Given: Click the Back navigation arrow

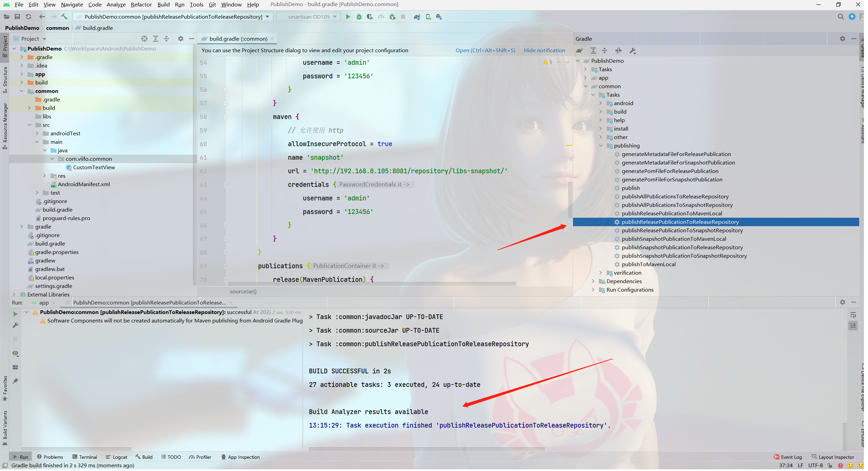Looking at the screenshot, I should 42,17.
